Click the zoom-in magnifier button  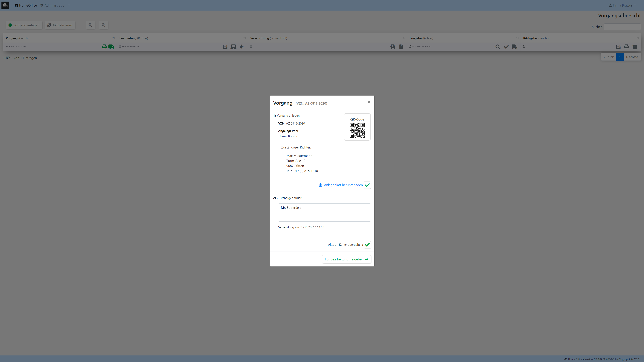click(90, 25)
